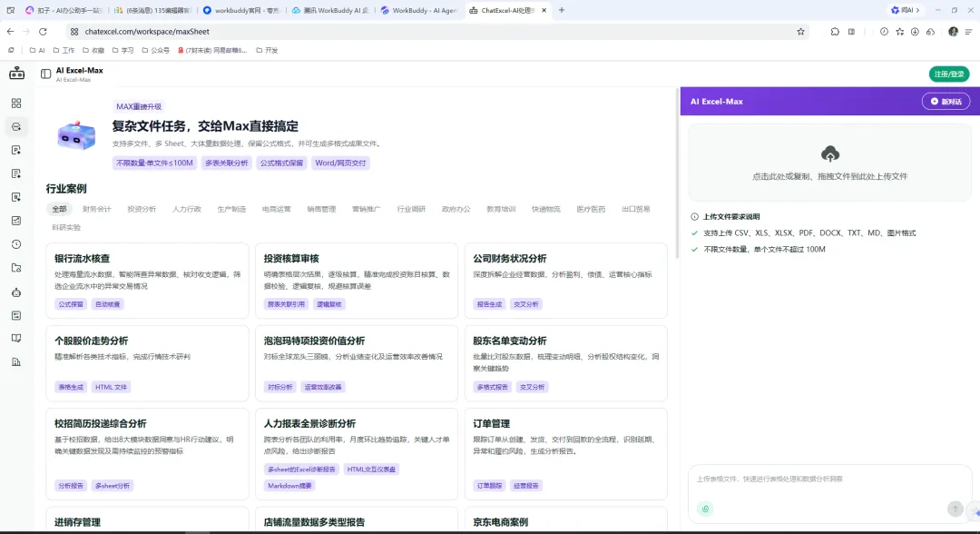Select the 科研实验 category tab
This screenshot has width=980, height=534.
tap(66, 228)
